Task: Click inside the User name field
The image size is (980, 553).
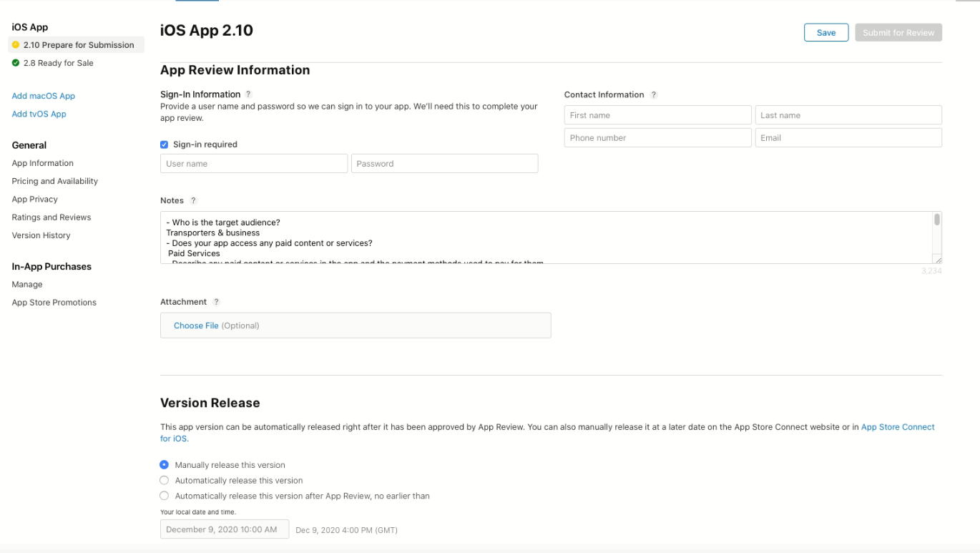Action: 253,163
